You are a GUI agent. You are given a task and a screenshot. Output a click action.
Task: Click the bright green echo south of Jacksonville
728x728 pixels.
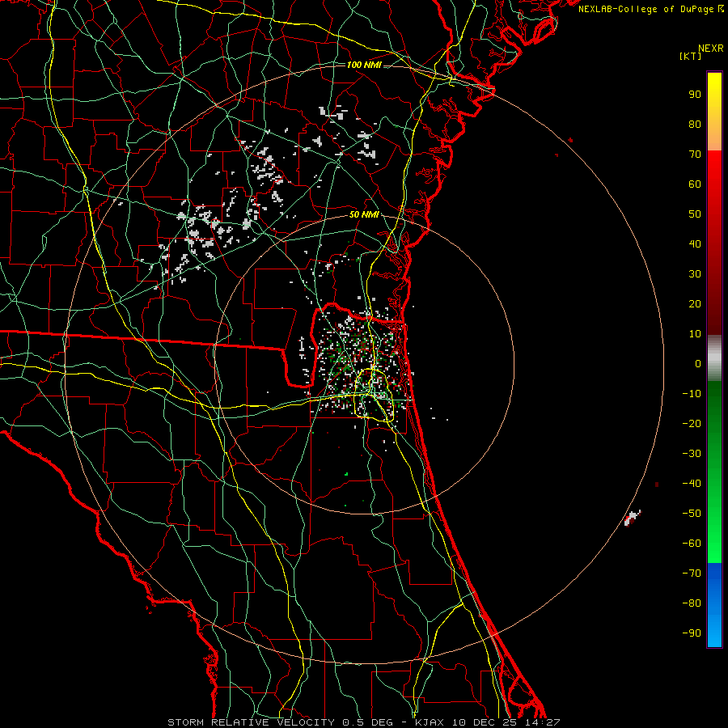coord(346,474)
